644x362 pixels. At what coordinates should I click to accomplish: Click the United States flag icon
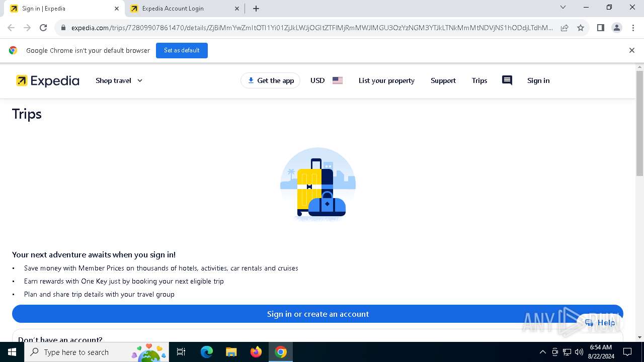338,80
